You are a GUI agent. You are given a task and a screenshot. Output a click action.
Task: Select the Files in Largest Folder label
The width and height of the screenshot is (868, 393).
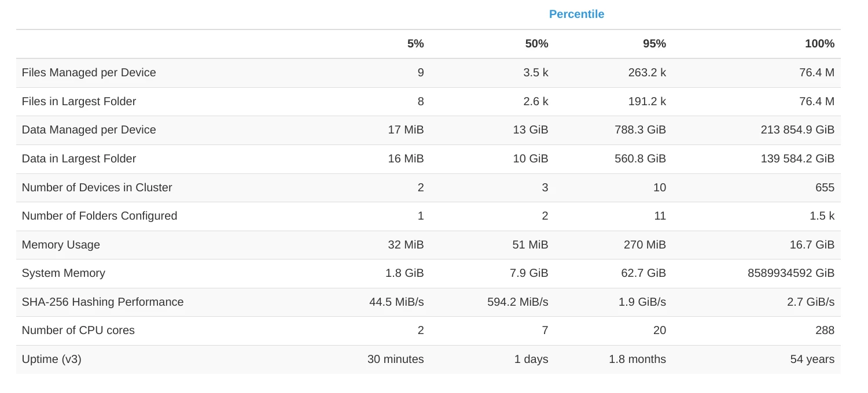[x=79, y=102]
